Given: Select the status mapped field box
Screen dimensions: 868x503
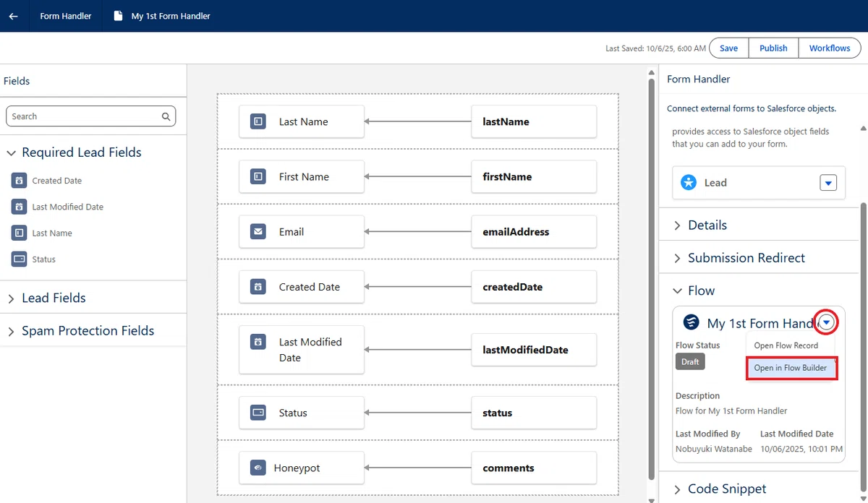Looking at the screenshot, I should pos(534,413).
